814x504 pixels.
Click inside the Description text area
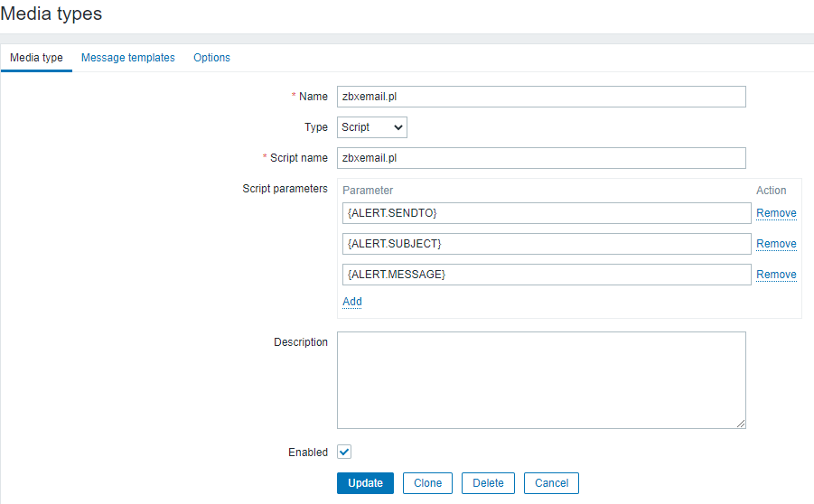(541, 379)
